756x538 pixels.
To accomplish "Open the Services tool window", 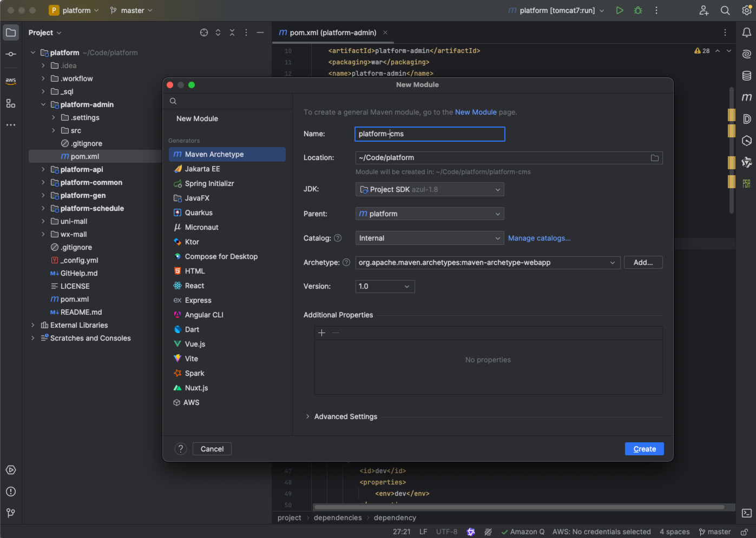I will 11,470.
